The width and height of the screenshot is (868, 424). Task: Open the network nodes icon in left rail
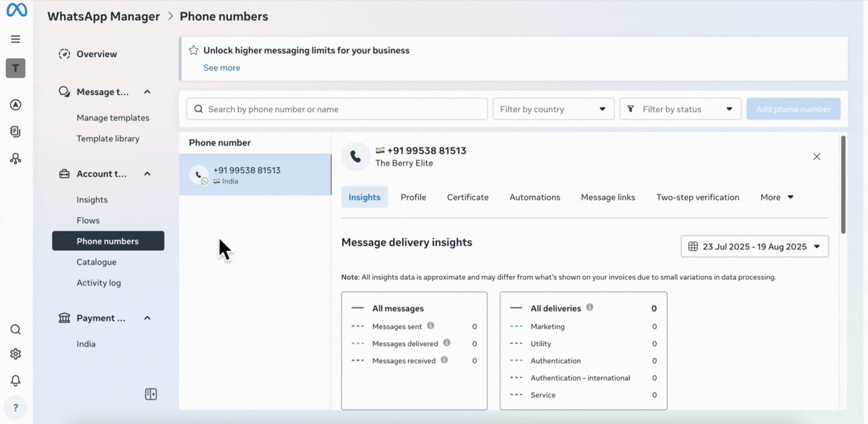click(x=15, y=158)
